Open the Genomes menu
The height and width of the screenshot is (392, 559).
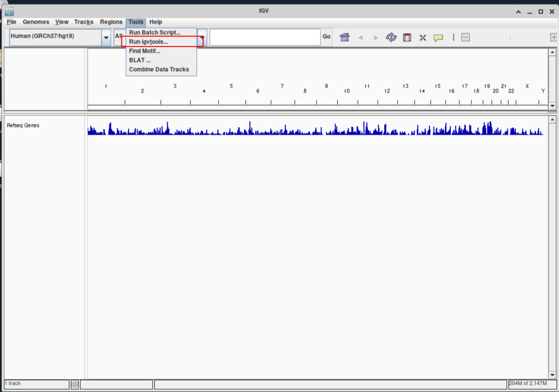[x=36, y=22]
